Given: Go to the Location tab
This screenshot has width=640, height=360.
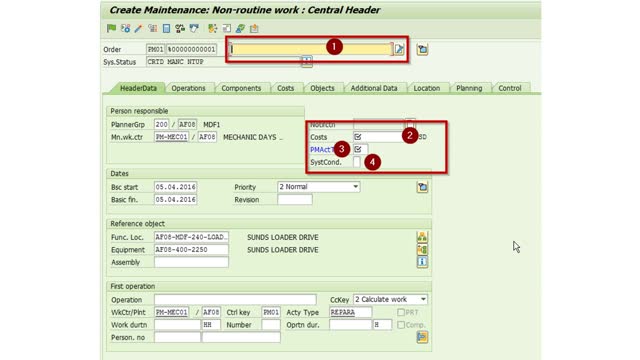Looking at the screenshot, I should tap(427, 88).
